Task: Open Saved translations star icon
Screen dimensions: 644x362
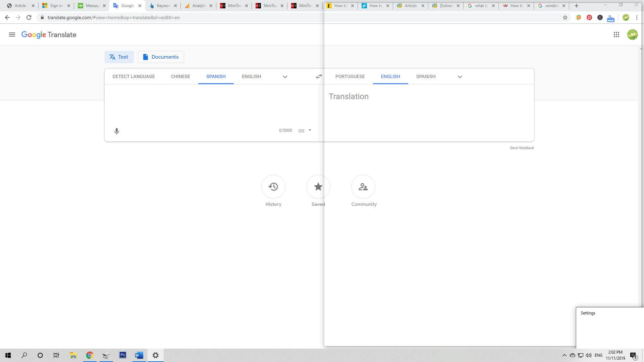Action: pyautogui.click(x=318, y=187)
